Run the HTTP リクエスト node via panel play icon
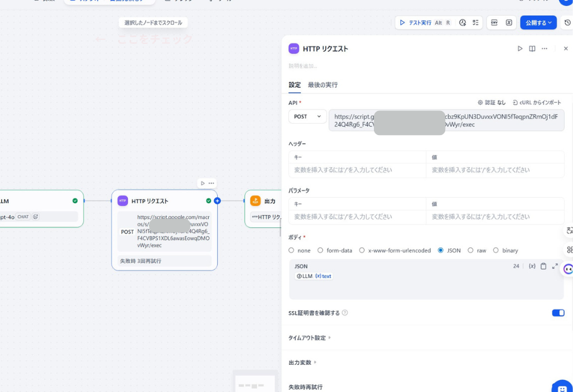573x392 pixels. tap(519, 48)
